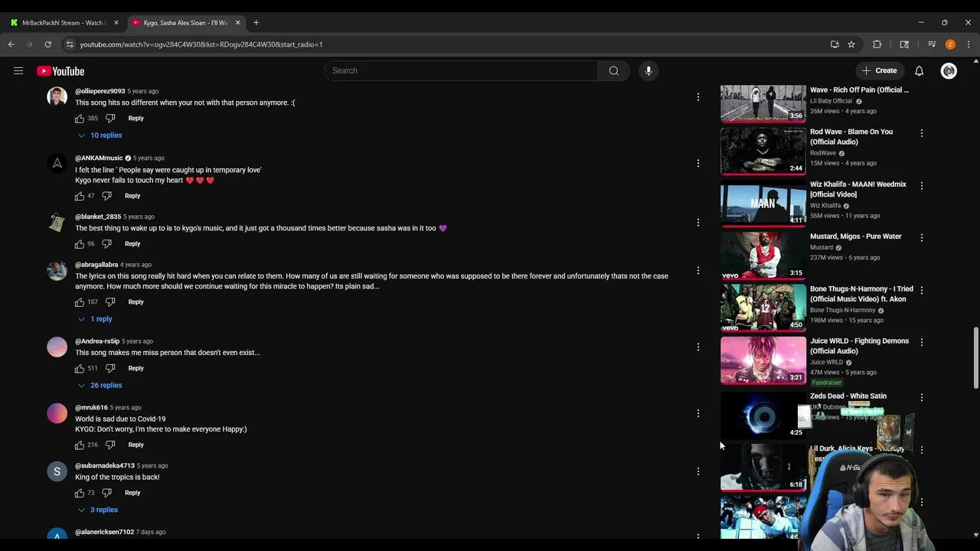Open browser three-dot menu

(x=969, y=44)
